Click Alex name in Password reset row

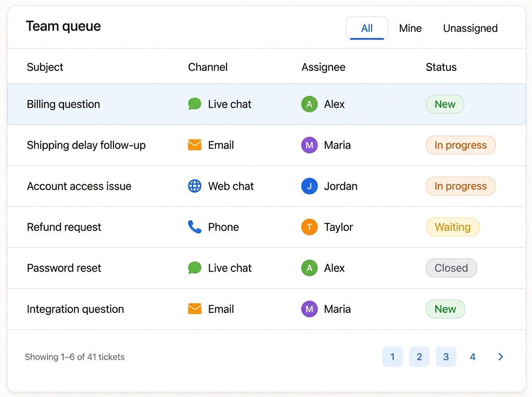[x=334, y=268]
